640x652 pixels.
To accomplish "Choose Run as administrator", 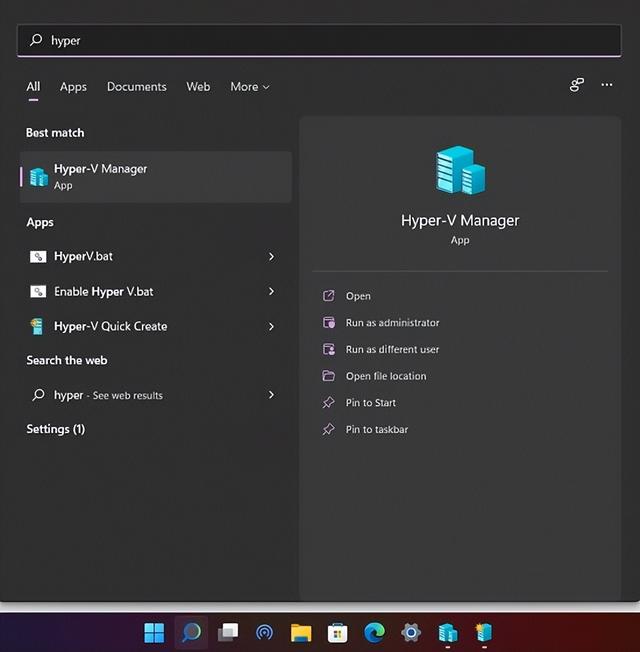I will tap(392, 322).
